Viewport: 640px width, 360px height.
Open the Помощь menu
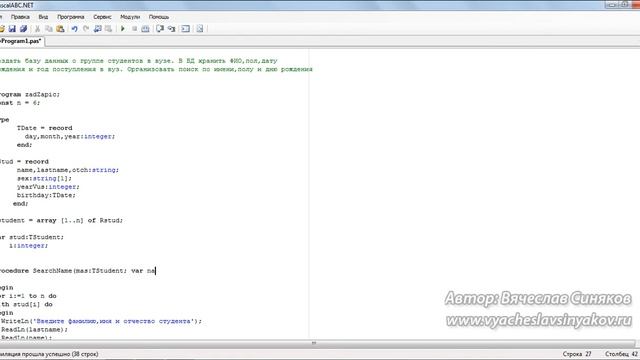(159, 17)
